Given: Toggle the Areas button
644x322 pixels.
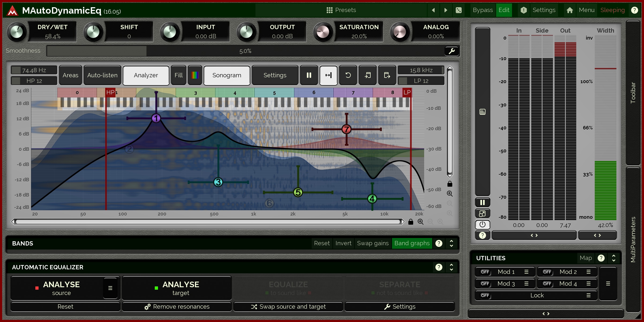Looking at the screenshot, I should [x=70, y=75].
